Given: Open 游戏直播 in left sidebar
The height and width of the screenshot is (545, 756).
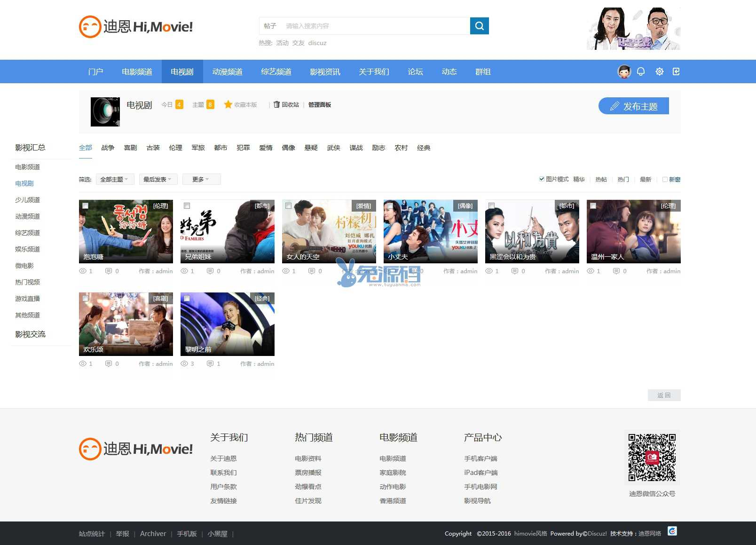Looking at the screenshot, I should pyautogui.click(x=27, y=299).
